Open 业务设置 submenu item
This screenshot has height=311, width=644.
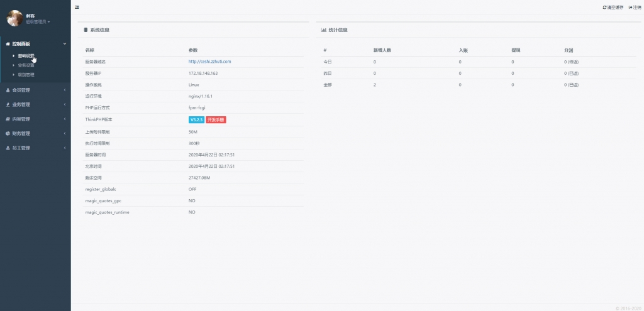pos(26,65)
